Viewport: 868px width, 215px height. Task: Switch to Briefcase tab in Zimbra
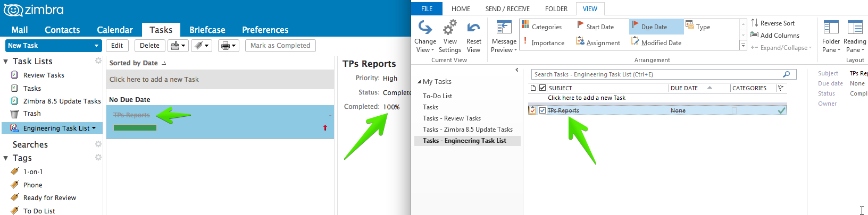[x=207, y=30]
